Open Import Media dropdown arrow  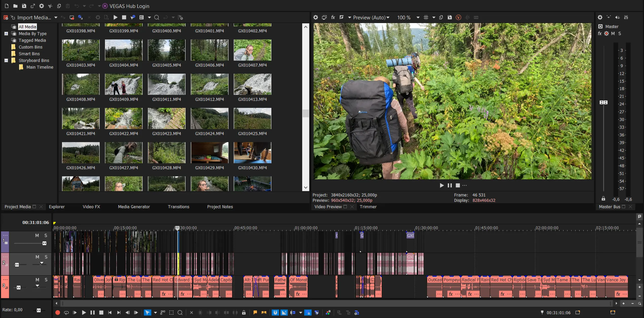click(x=56, y=17)
